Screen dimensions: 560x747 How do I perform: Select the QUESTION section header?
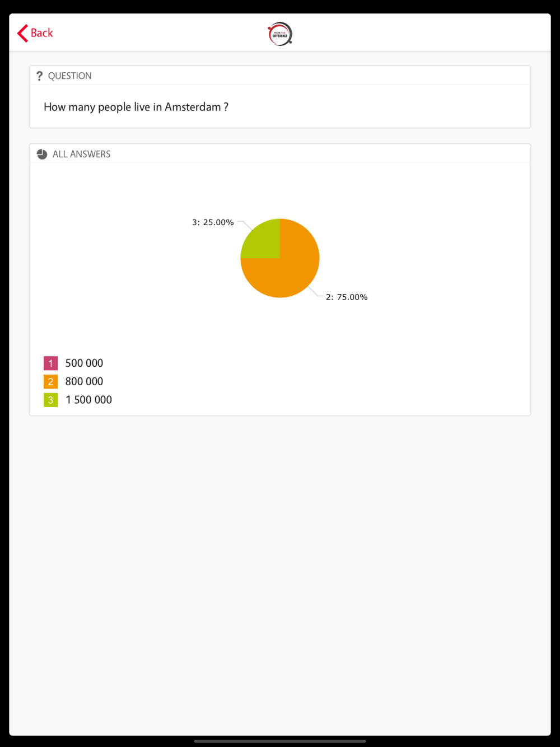(69, 76)
